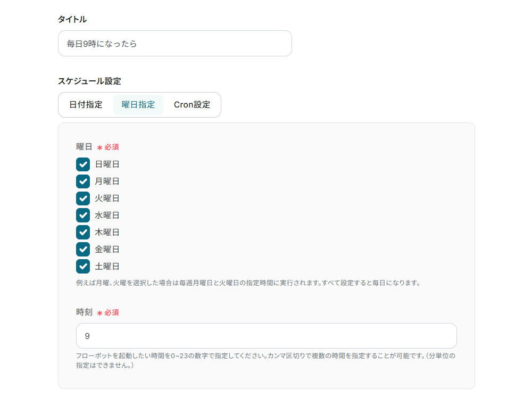Click the タイトル label text
This screenshot has height=414, width=532.
click(x=72, y=19)
